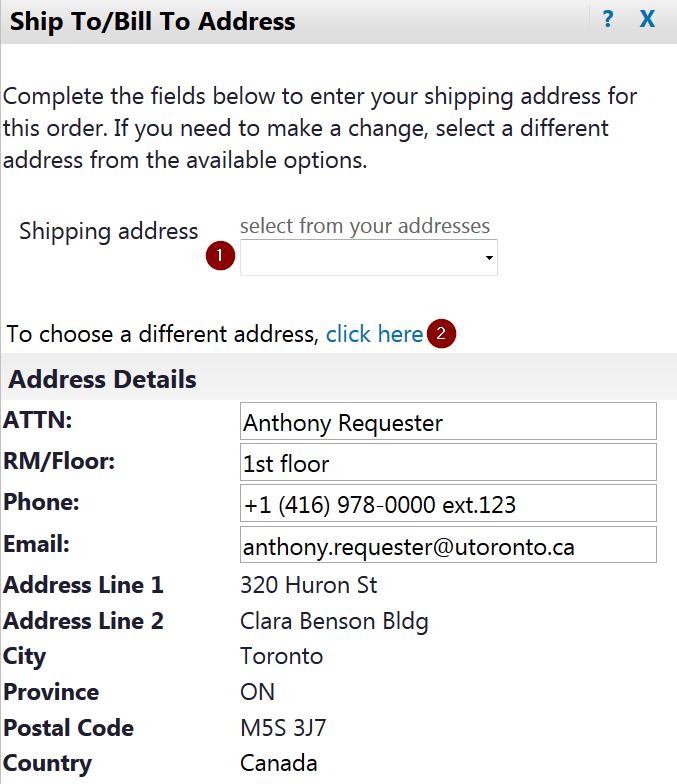Click the Address Details section header
This screenshot has width=677, height=784.
tap(103, 380)
